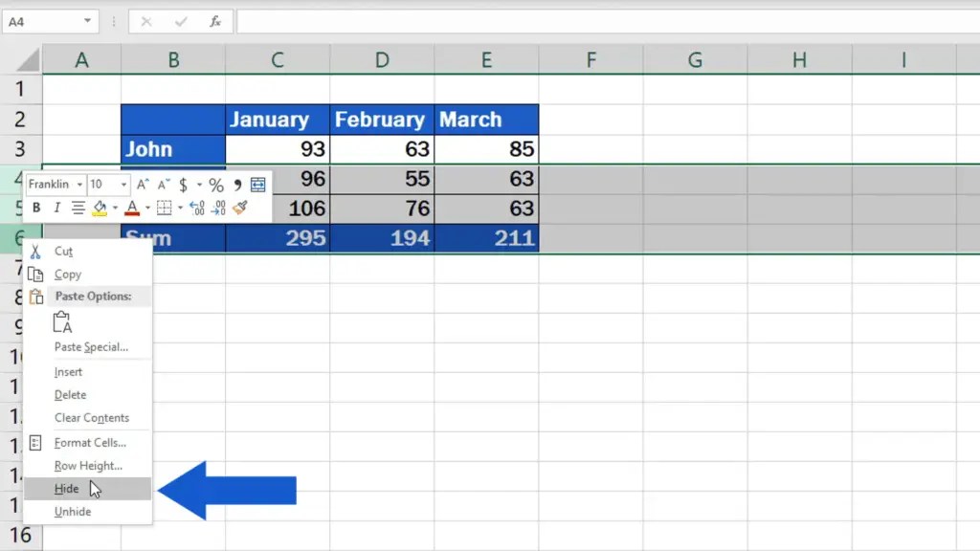980x551 pixels.
Task: Select the Borders icon on the mini toolbar
Action: [x=165, y=209]
